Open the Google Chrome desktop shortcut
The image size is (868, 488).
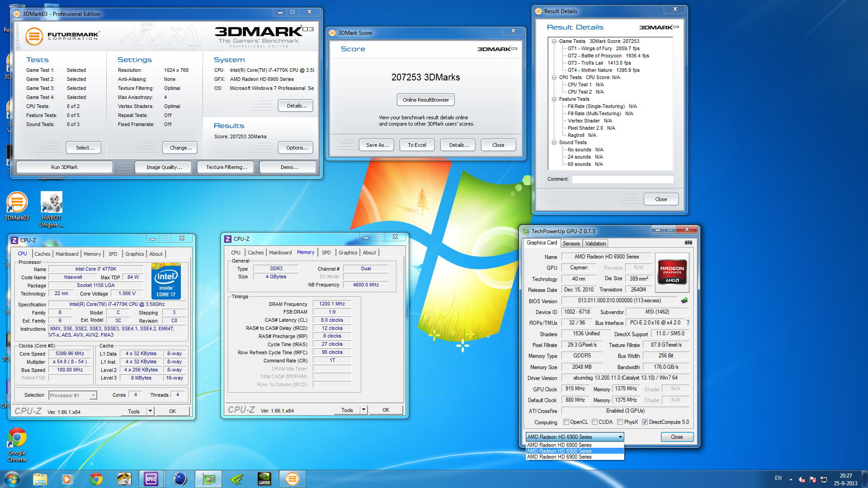point(17,445)
